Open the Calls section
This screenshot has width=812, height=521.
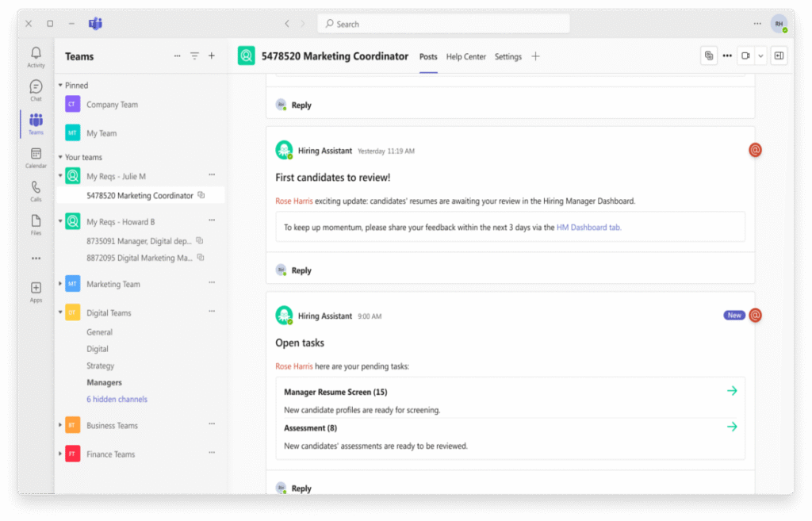tap(36, 191)
